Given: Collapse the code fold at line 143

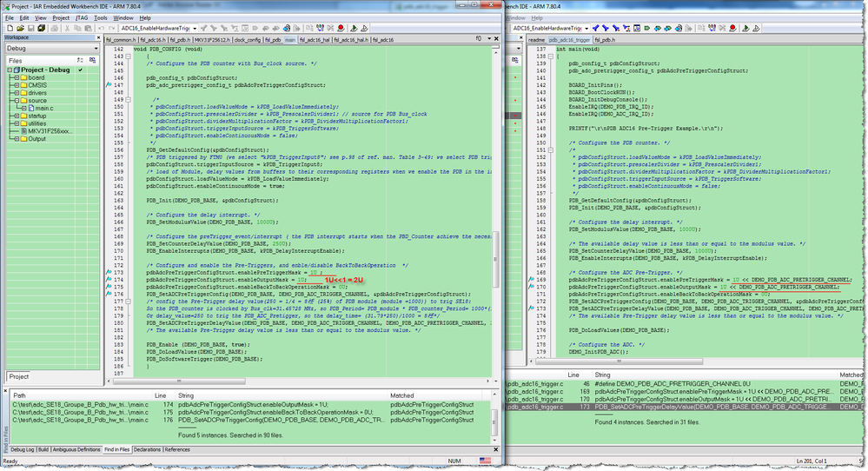Looking at the screenshot, I should tap(128, 56).
